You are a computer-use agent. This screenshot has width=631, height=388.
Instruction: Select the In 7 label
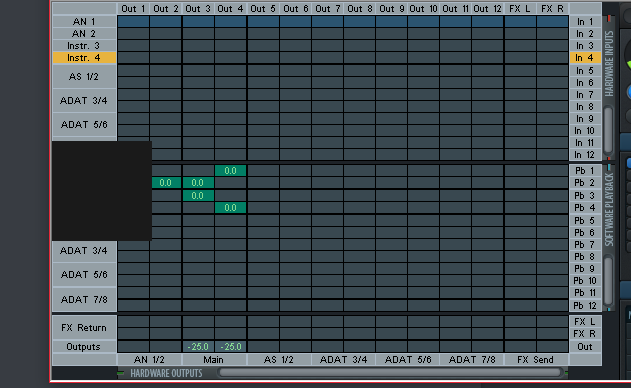[x=585, y=95]
